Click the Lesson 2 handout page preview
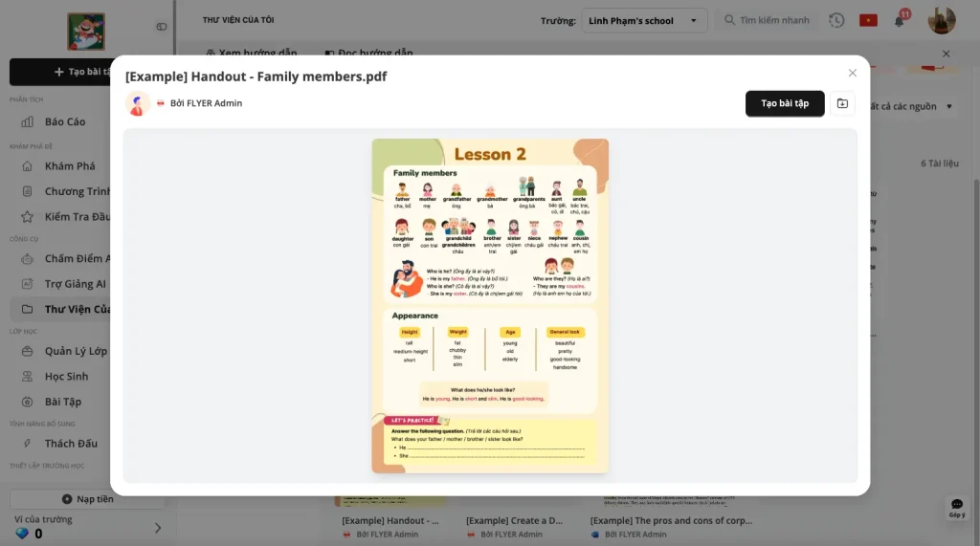This screenshot has height=546, width=980. pyautogui.click(x=490, y=306)
